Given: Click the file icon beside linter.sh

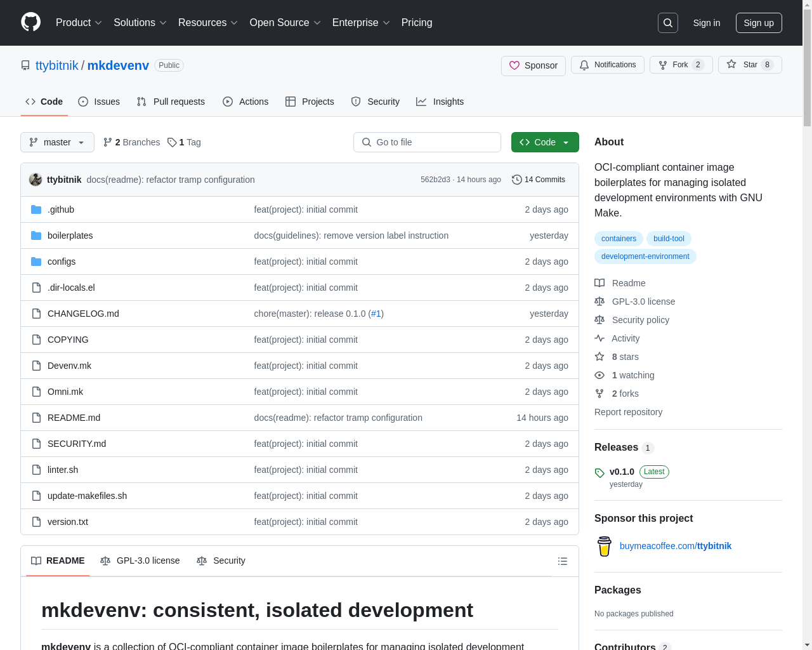Looking at the screenshot, I should coord(36,470).
